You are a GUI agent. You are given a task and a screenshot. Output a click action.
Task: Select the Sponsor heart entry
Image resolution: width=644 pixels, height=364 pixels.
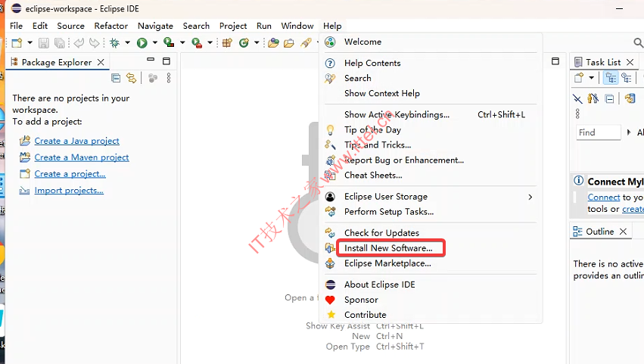[x=431, y=300]
